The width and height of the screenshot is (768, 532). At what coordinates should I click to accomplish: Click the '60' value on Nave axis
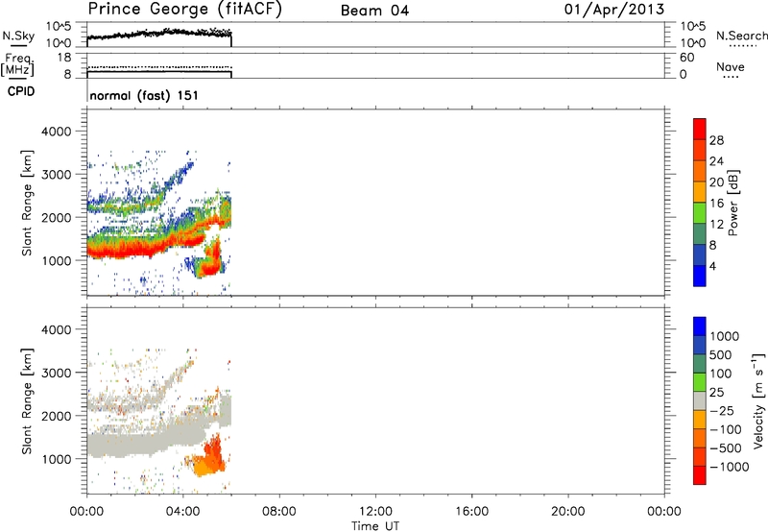click(x=687, y=58)
